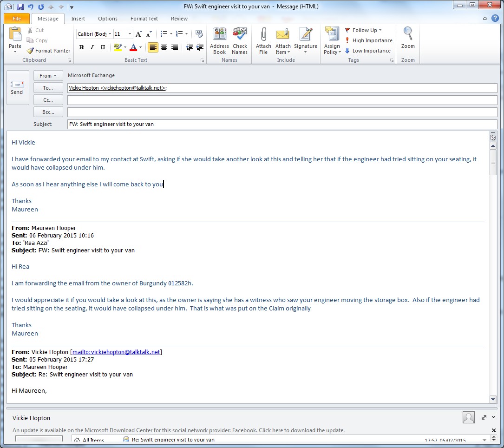Open the Paste clipboard button
This screenshot has width=504, height=448.
15,40
